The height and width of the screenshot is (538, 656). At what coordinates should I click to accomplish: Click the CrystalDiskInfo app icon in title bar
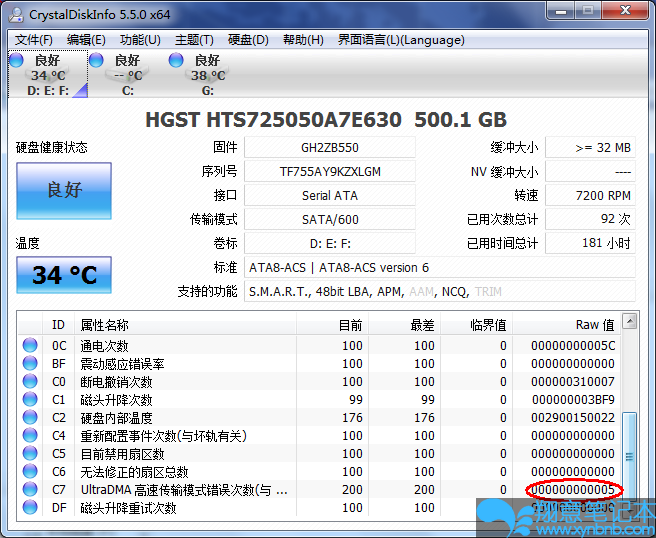click(16, 15)
